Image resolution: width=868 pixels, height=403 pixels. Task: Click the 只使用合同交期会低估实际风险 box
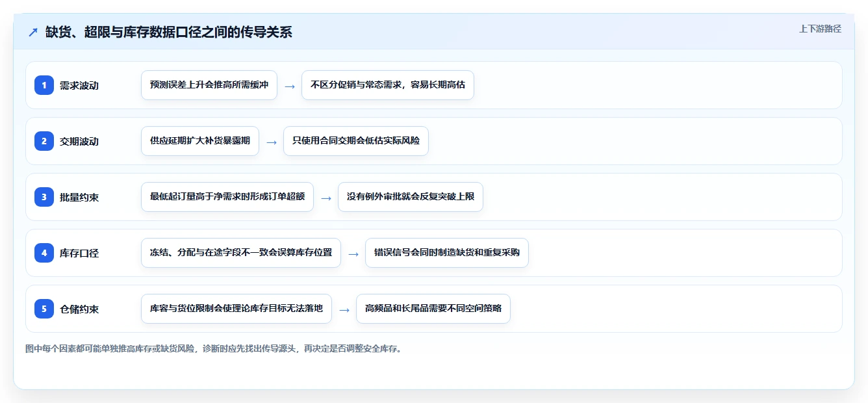click(x=356, y=141)
